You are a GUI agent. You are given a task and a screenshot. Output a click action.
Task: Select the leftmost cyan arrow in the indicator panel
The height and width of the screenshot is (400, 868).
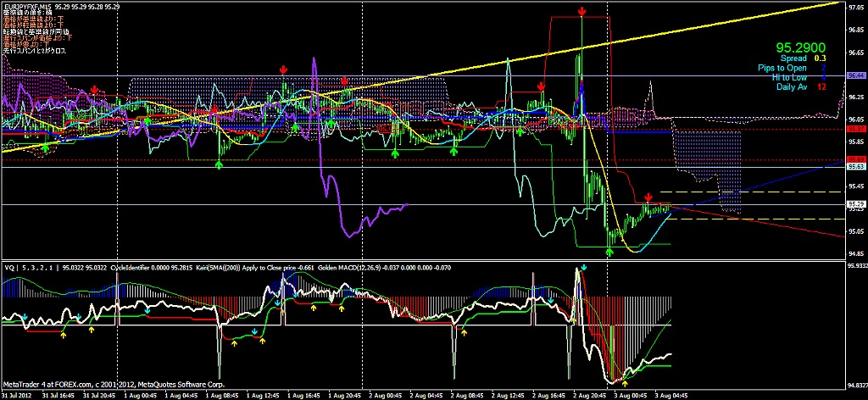point(25,317)
